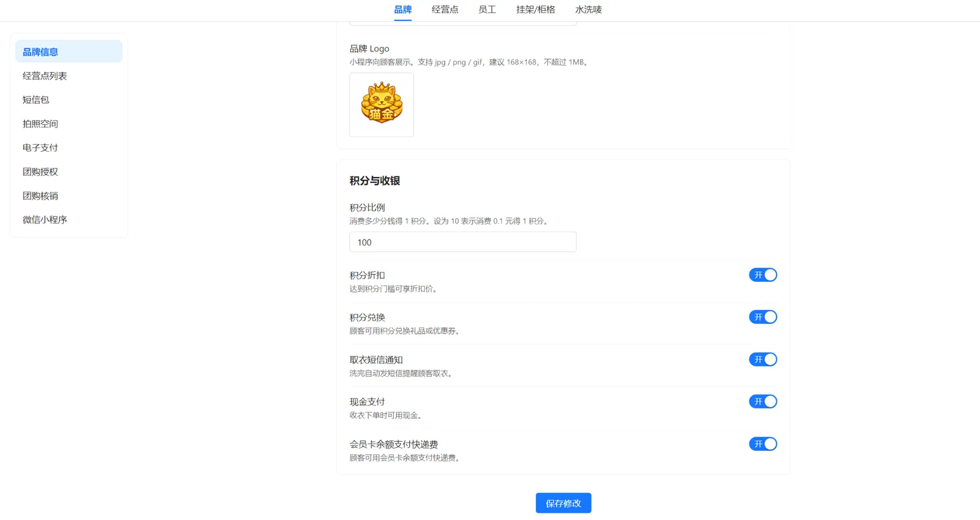Disable the 取衣短信通知 switch
The height and width of the screenshot is (520, 980).
click(763, 360)
